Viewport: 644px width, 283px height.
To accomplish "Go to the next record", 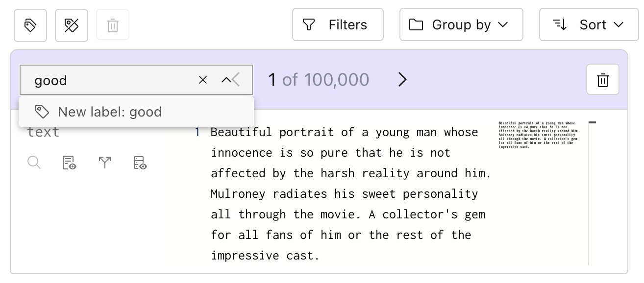I will 402,79.
